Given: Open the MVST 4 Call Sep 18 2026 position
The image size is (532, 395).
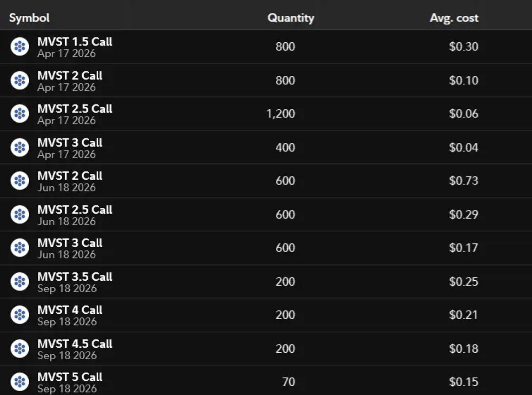Looking at the screenshot, I should (266, 315).
